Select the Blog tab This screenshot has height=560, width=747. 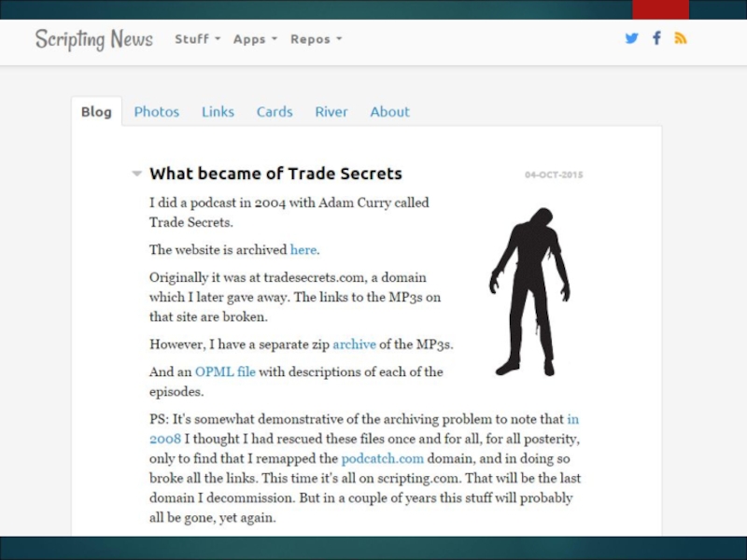(96, 111)
